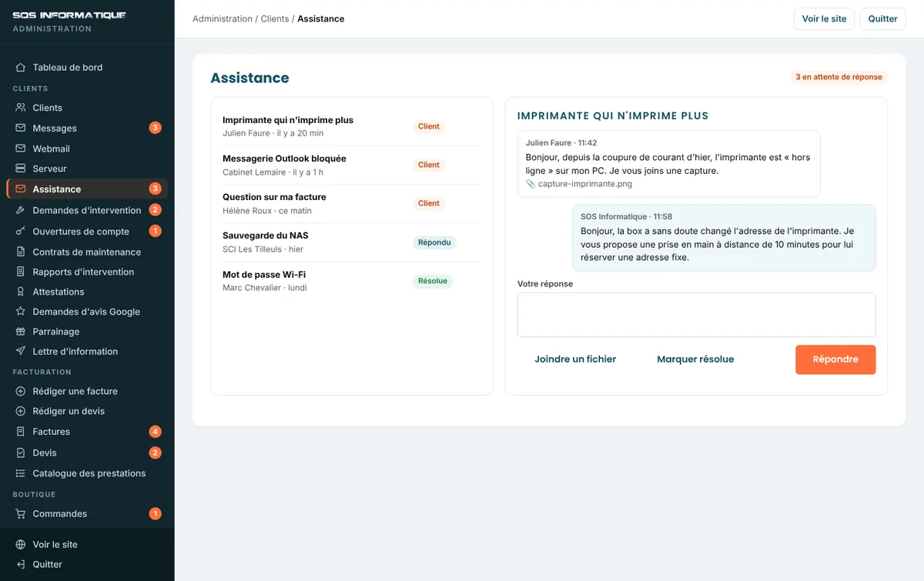Click the top-right Quitter button
924x581 pixels.
tap(882, 18)
